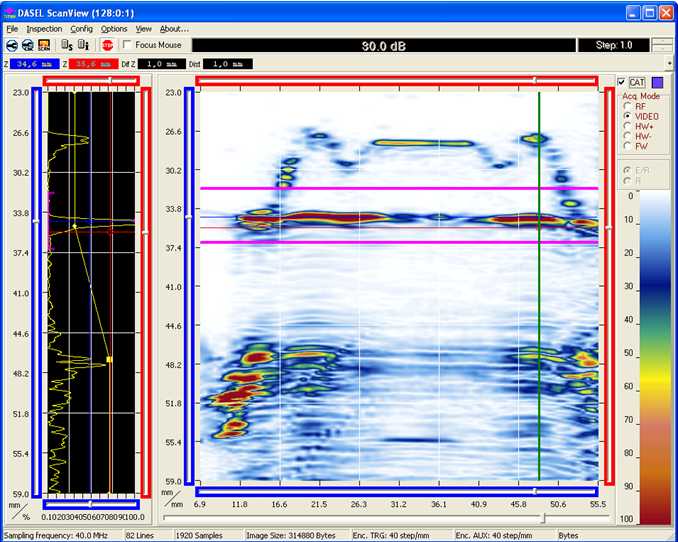
Task: Click the DASEL app icon in the title bar
Action: coord(10,13)
